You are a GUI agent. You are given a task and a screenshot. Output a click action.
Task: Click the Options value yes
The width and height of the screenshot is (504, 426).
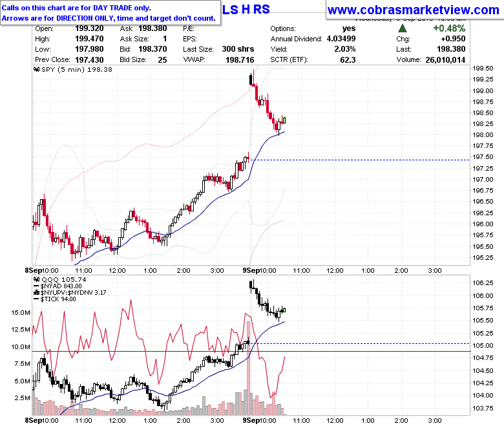tap(349, 28)
